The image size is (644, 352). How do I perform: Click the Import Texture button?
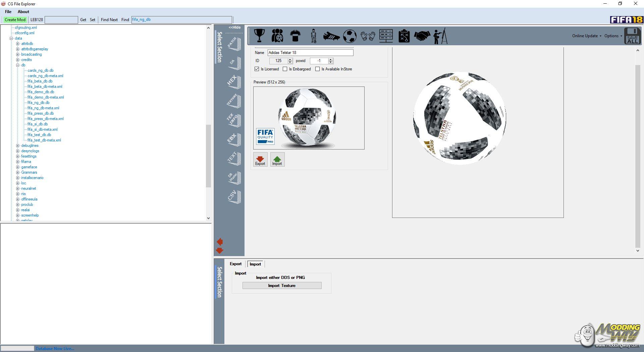coord(282,286)
